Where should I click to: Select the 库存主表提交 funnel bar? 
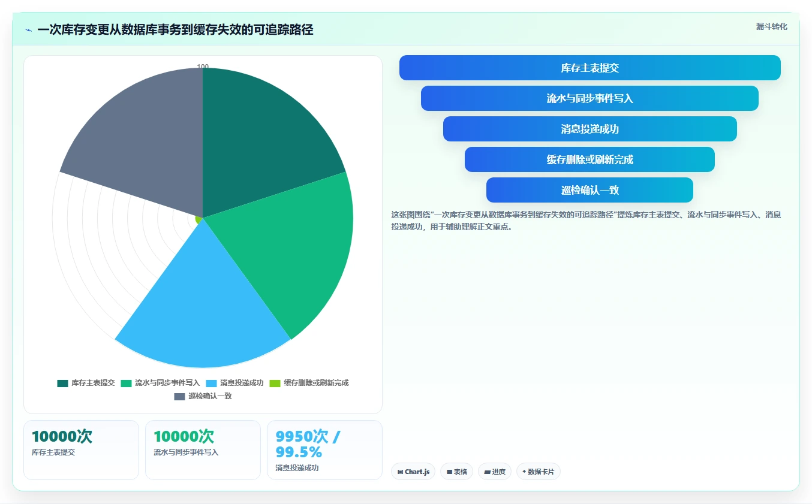point(590,68)
